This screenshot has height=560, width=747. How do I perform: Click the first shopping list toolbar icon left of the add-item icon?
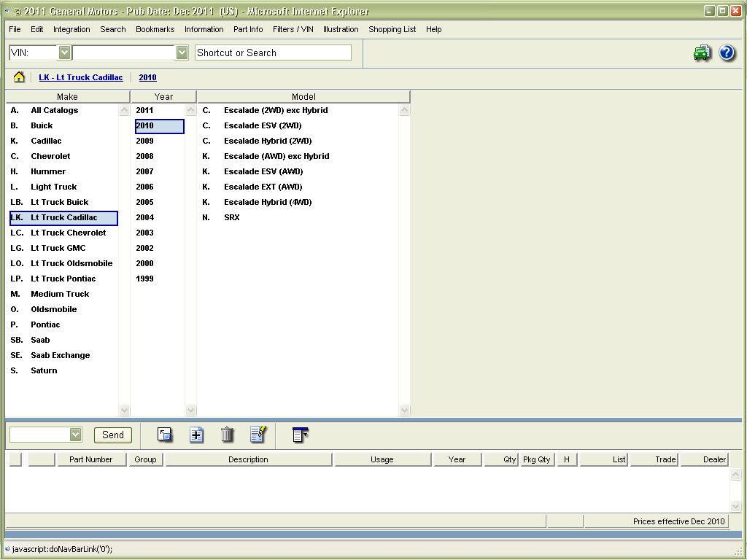click(164, 435)
